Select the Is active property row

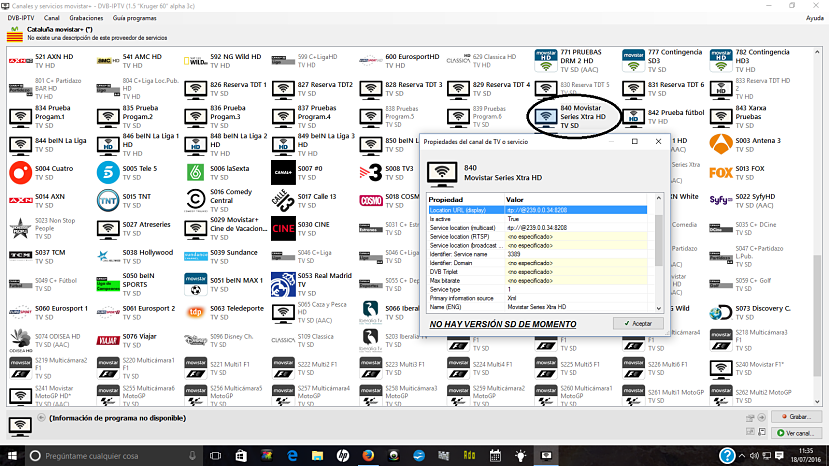coord(537,218)
